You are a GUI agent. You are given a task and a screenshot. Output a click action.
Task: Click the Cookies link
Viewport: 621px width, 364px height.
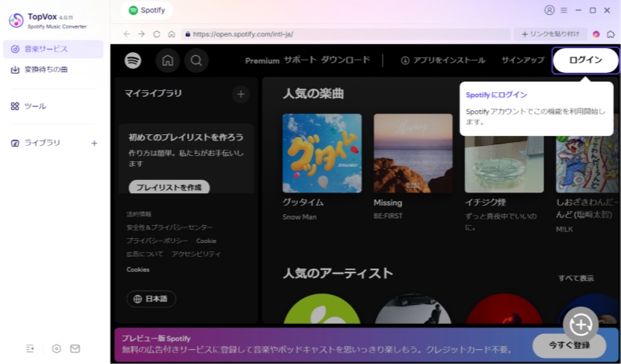(x=138, y=269)
